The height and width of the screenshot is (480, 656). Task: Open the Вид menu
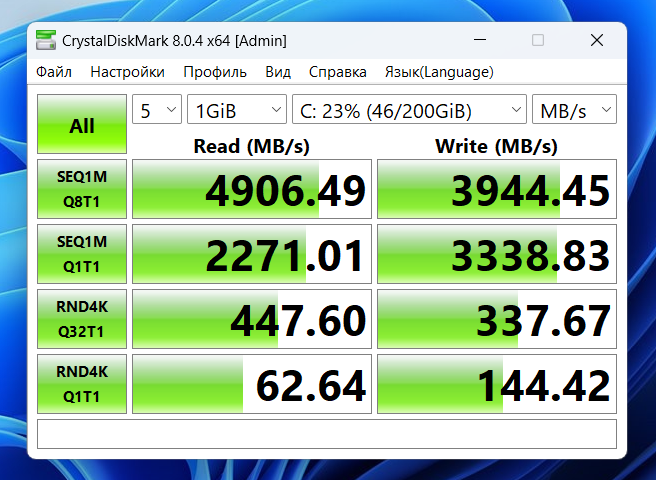(278, 72)
